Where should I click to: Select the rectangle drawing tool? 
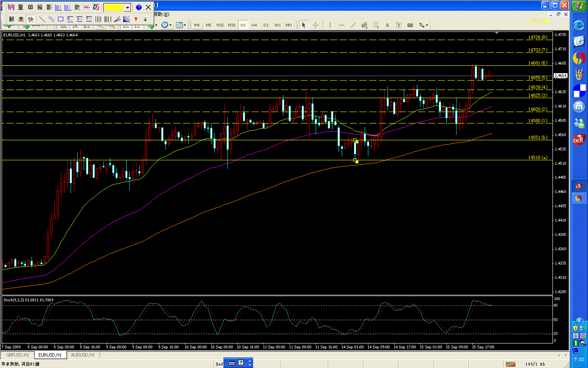[x=60, y=19]
